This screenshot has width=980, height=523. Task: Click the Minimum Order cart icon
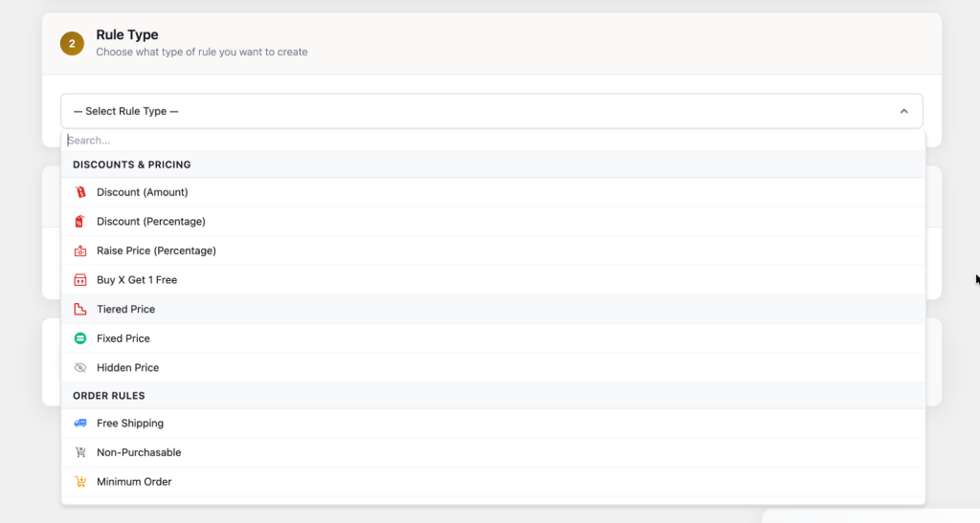point(80,482)
